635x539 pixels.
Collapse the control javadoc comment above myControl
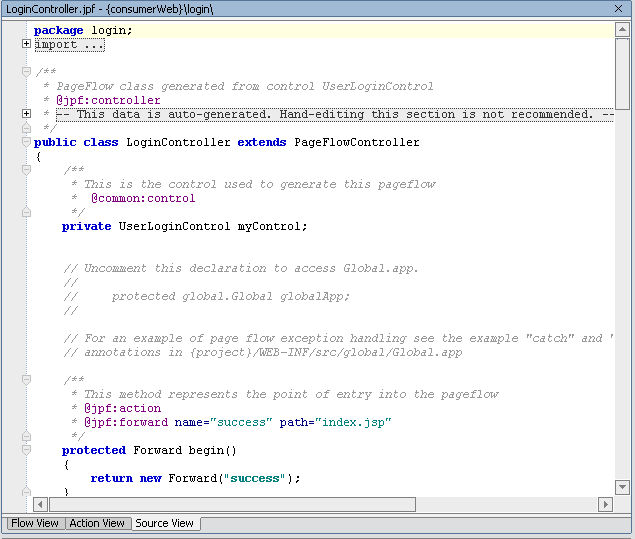click(x=26, y=170)
